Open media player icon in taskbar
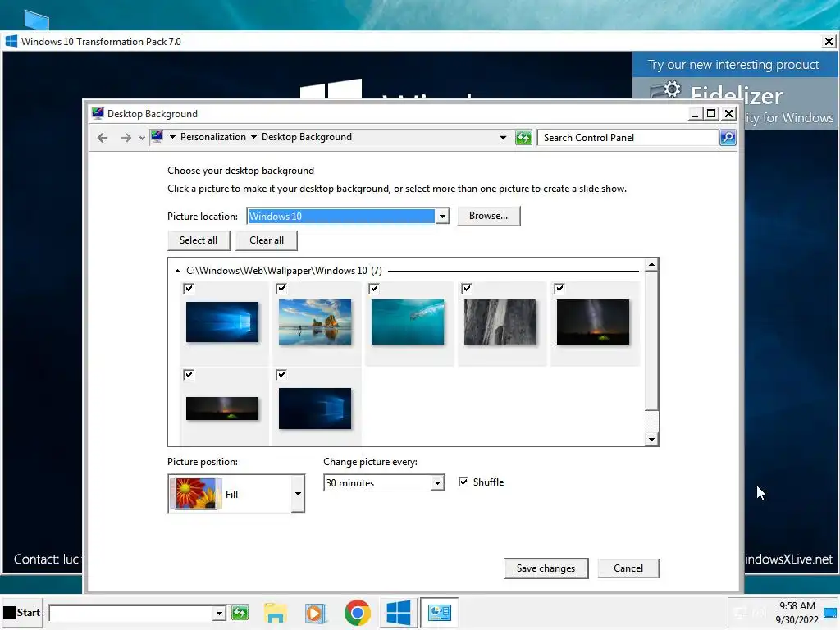 tap(316, 613)
